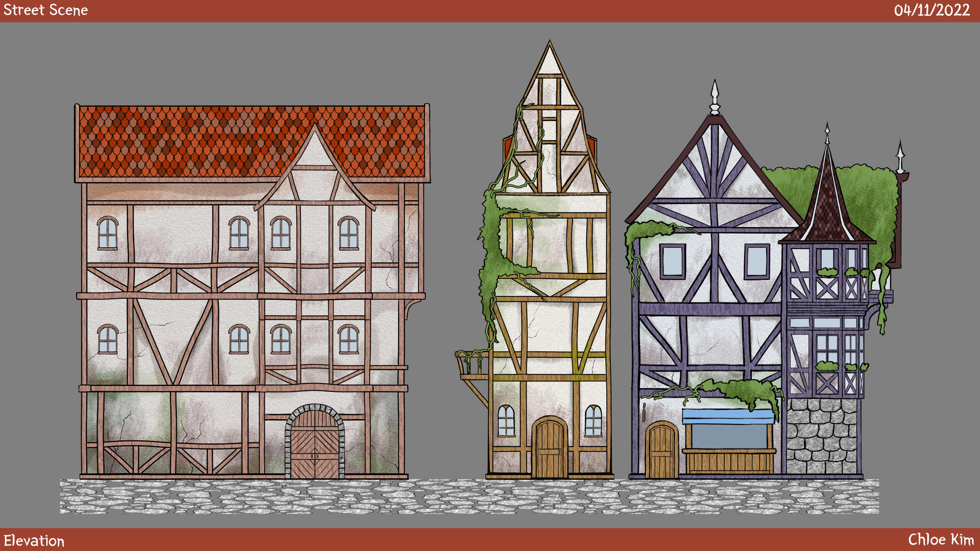Click the right square window of purple house

(757, 261)
